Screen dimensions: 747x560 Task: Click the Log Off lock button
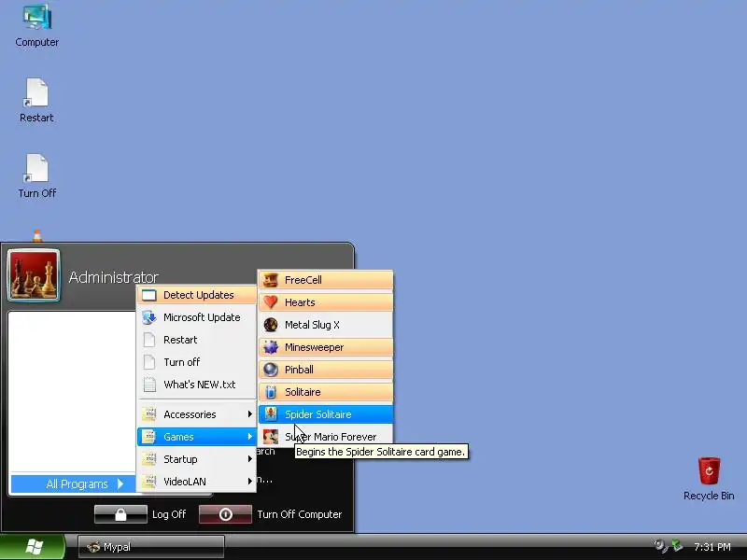(x=120, y=514)
